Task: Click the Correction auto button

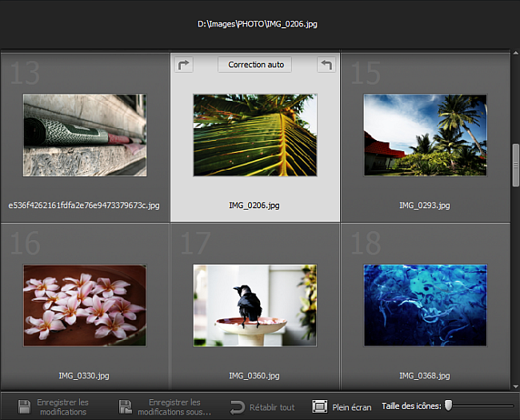Action: pos(254,65)
